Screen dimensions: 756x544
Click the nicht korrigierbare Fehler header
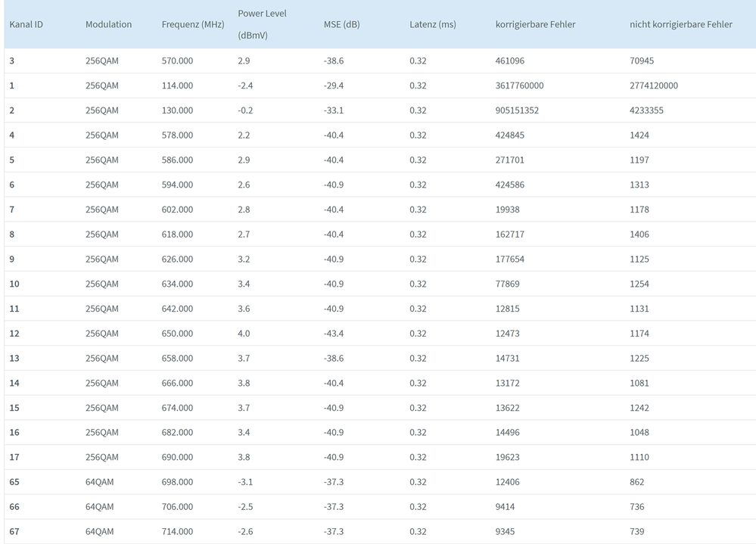tap(680, 24)
